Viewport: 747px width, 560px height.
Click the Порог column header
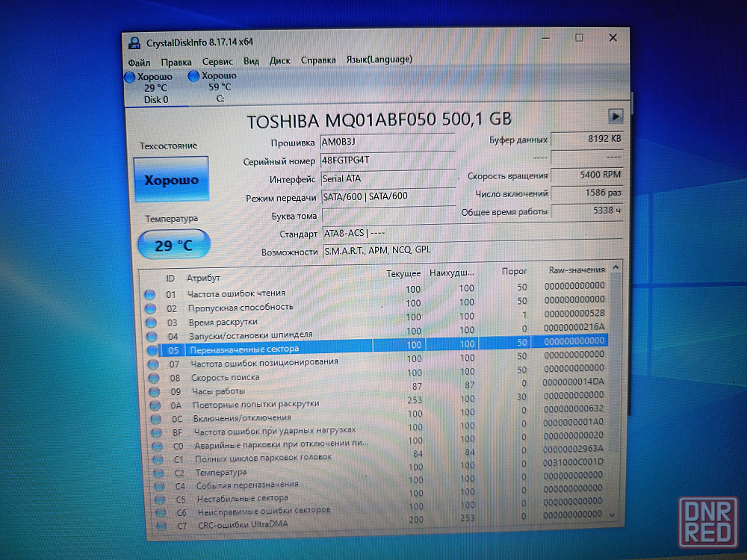point(514,272)
